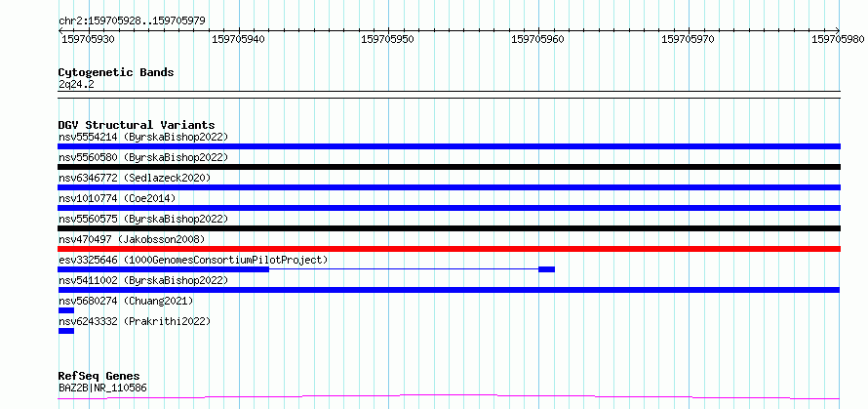Click the 159705960 ruler tick label
This screenshot has width=868, height=409.
538,39
